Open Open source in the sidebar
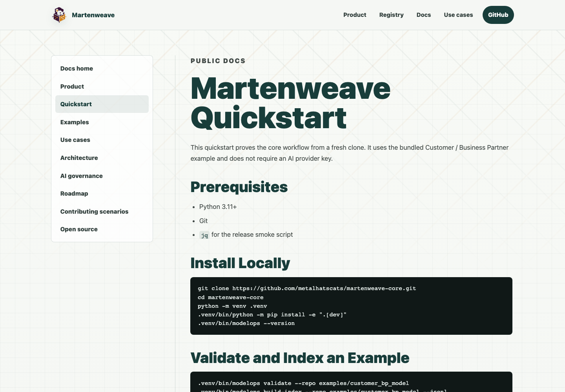This screenshot has width=565, height=392. [102, 229]
